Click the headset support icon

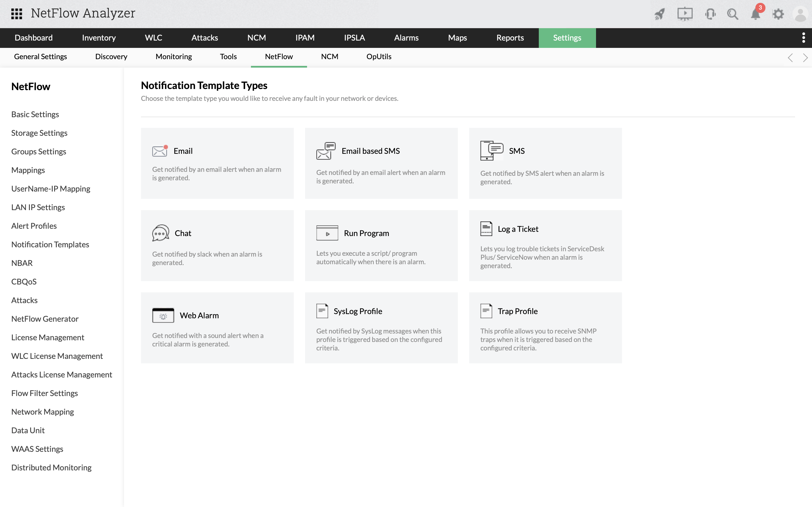point(710,14)
